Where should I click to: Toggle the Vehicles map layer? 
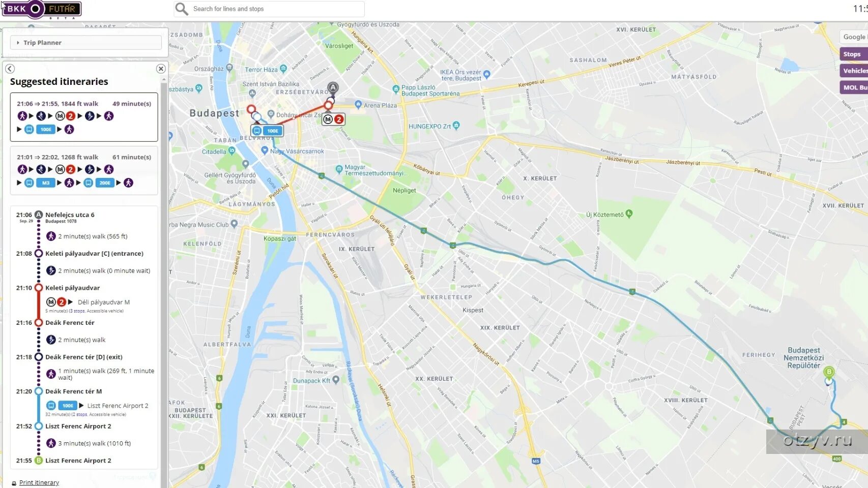pos(854,71)
